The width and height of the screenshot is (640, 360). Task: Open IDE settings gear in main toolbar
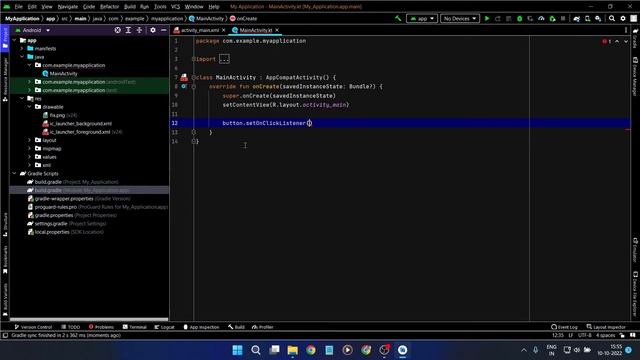coord(623,18)
